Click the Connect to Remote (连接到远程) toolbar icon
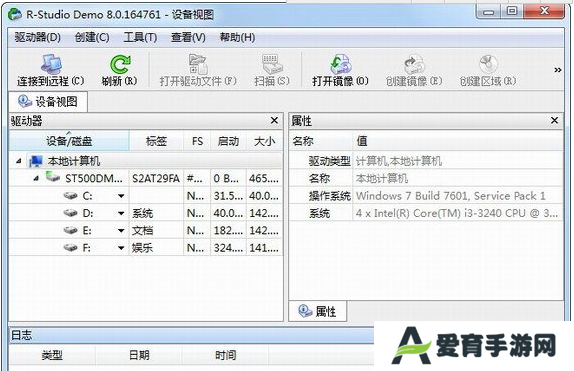The height and width of the screenshot is (371, 574). click(51, 64)
